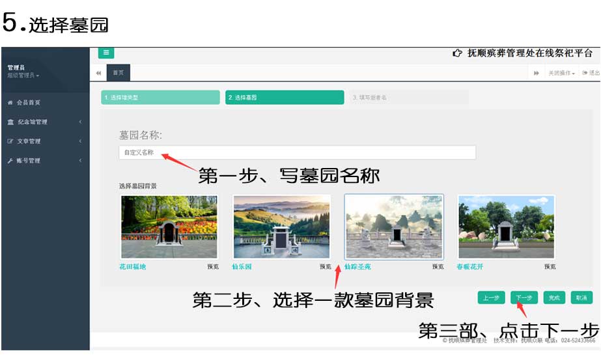The image size is (601, 364).
Task: Open the 超级管理员 user dropdown
Action: coord(23,76)
